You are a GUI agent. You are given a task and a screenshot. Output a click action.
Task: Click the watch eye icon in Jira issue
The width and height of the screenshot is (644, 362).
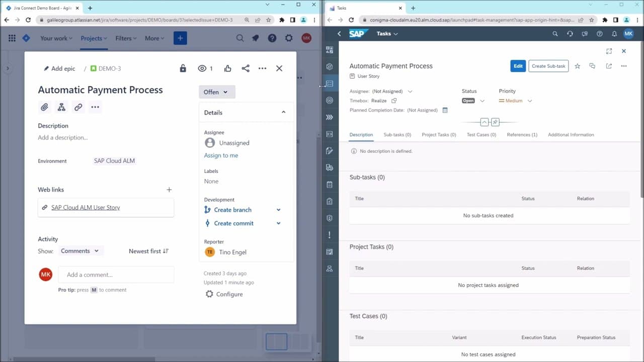tap(202, 68)
